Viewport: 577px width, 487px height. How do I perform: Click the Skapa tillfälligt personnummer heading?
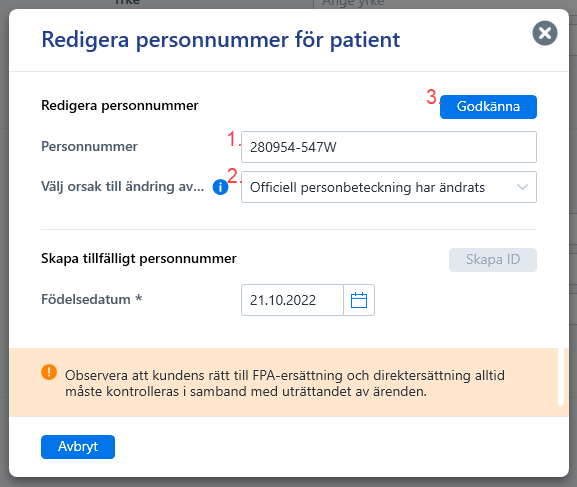point(139,258)
